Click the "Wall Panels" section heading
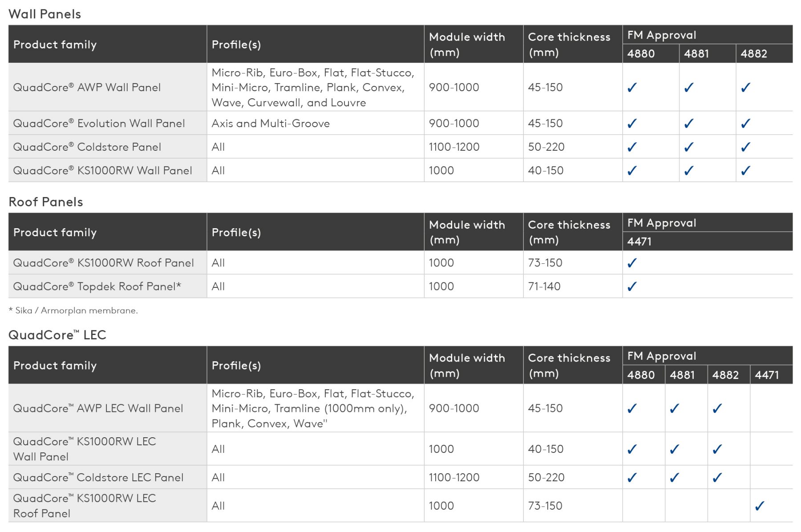Image resolution: width=801 pixels, height=532 pixels. tap(45, 14)
